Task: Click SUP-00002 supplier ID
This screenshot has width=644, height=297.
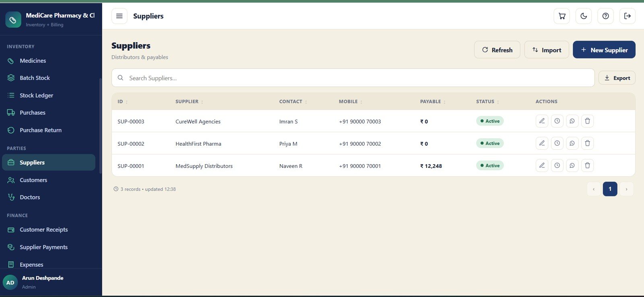Action: click(131, 144)
